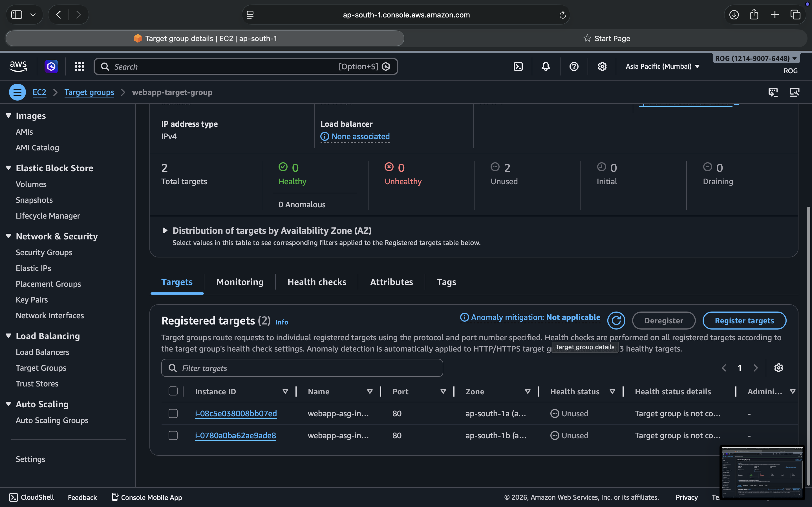Collapse the Load Balancing sidebar section
Image resolution: width=812 pixels, height=507 pixels.
pos(9,336)
